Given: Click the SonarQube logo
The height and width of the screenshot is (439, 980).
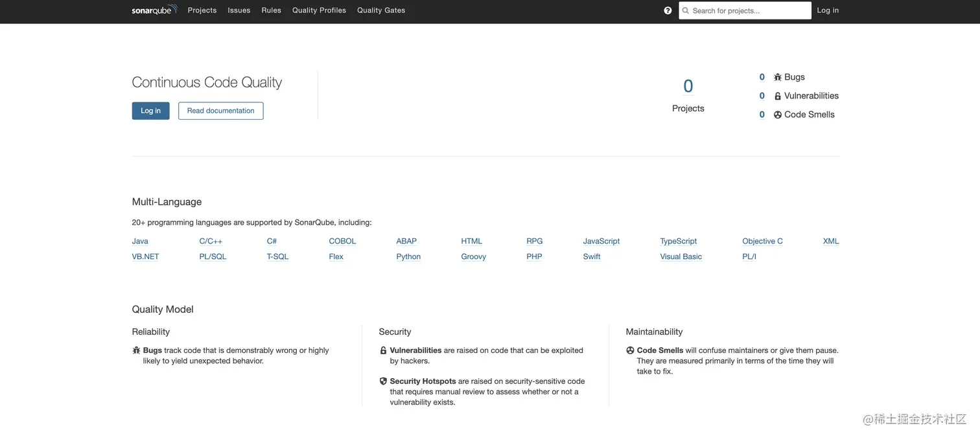Looking at the screenshot, I should tap(154, 10).
